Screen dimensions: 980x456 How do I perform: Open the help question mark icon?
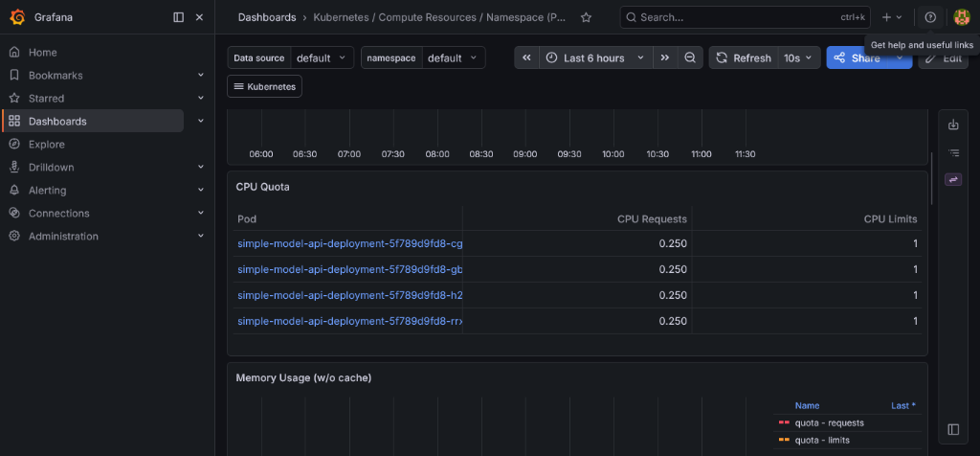[x=930, y=17]
